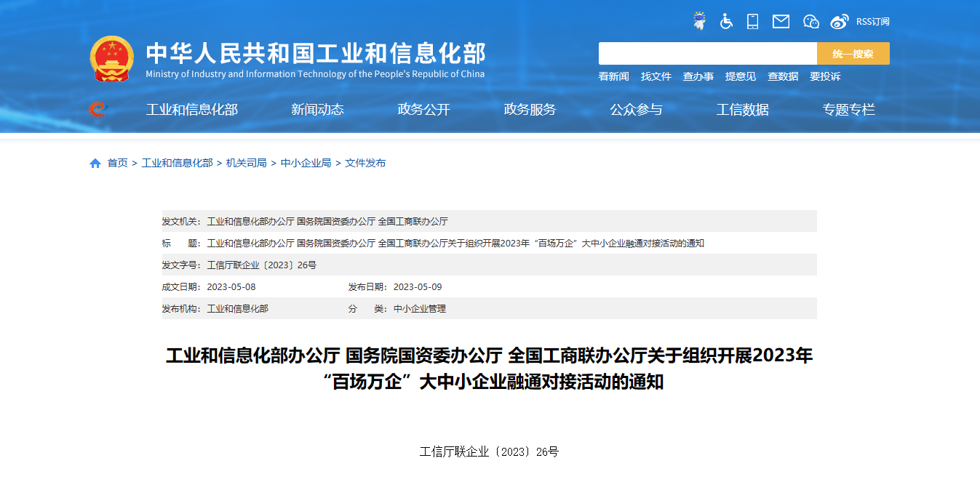Image resolution: width=980 pixels, height=482 pixels.
Task: Click the robot assistant icon
Action: 699,21
